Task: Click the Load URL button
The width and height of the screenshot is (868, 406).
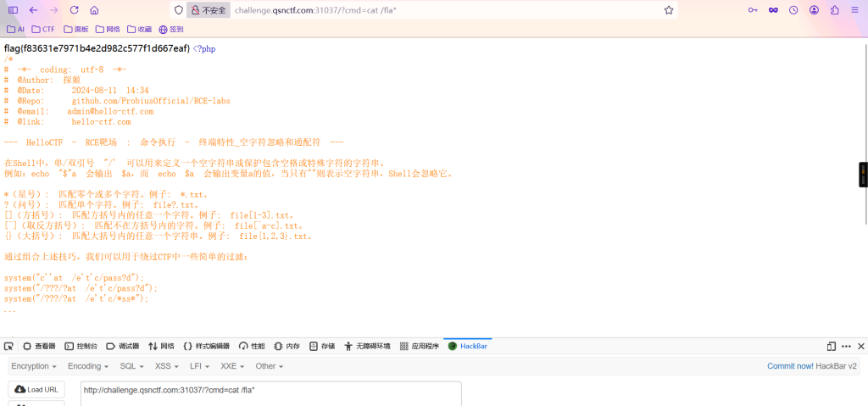Action: click(36, 389)
